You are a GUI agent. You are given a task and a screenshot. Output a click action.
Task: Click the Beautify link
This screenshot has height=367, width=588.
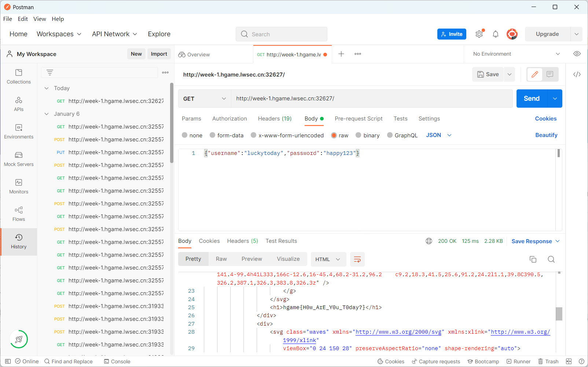546,135
